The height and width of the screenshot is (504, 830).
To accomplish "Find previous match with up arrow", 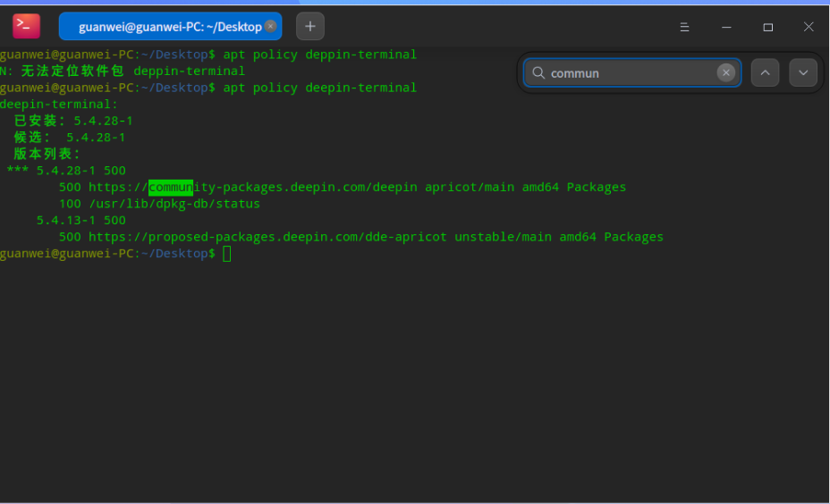I will pos(765,73).
